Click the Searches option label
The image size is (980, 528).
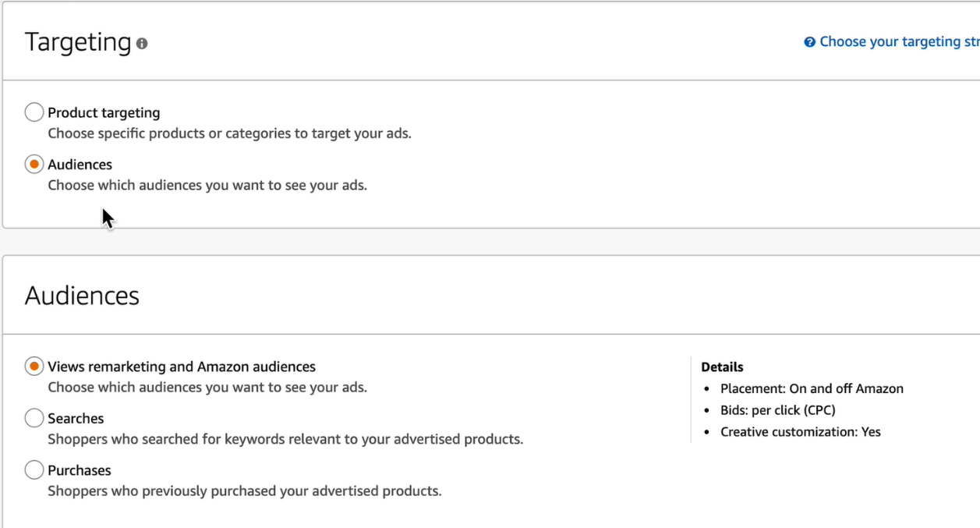76,418
